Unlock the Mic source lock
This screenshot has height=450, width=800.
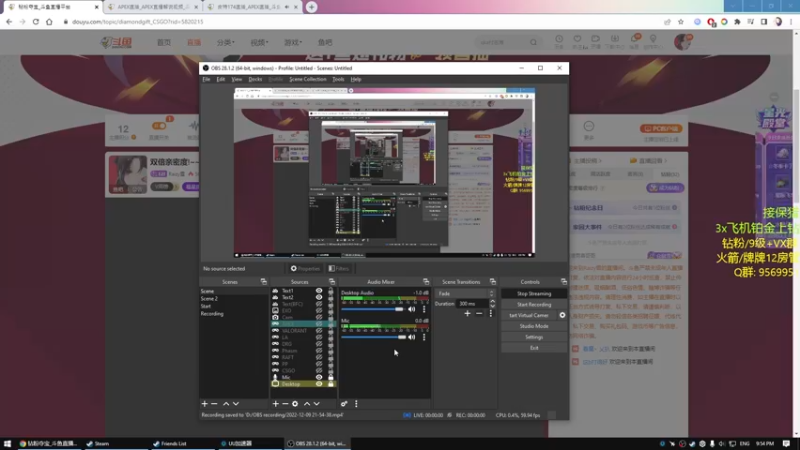coord(331,377)
